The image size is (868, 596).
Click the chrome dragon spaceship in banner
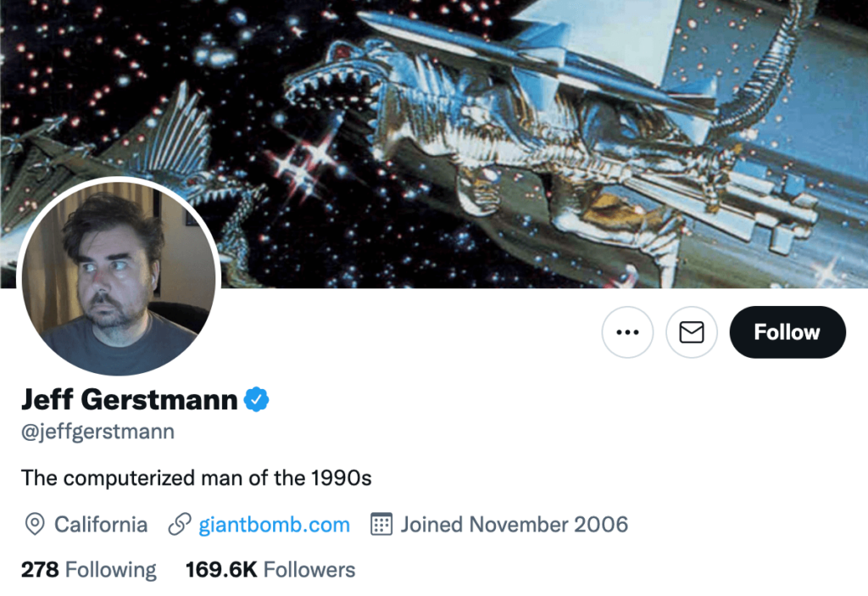click(526, 144)
